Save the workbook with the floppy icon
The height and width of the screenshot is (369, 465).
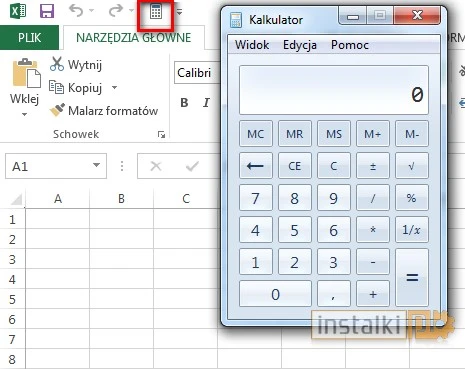coord(47,11)
